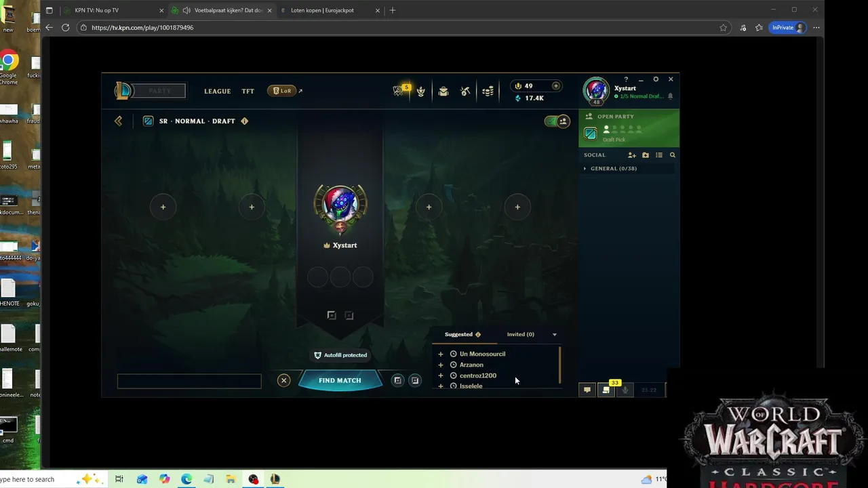Open the Challenges crest icon
The height and width of the screenshot is (488, 868).
(x=421, y=91)
